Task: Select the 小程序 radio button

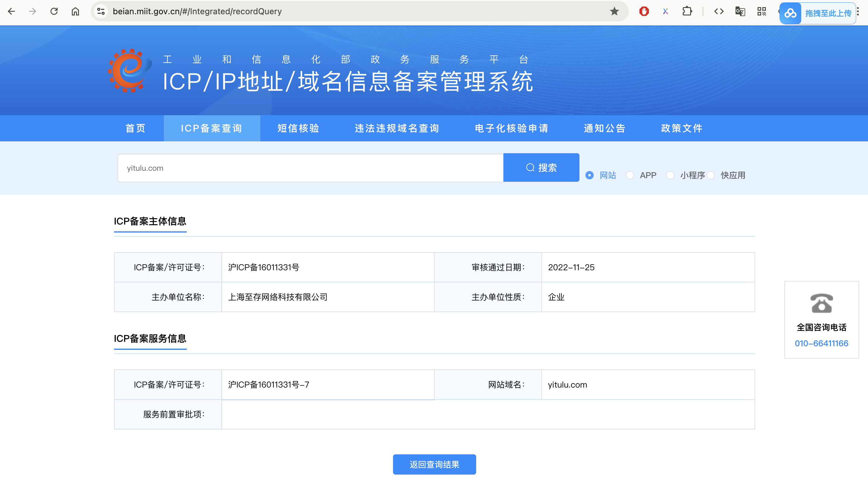Action: tap(670, 175)
